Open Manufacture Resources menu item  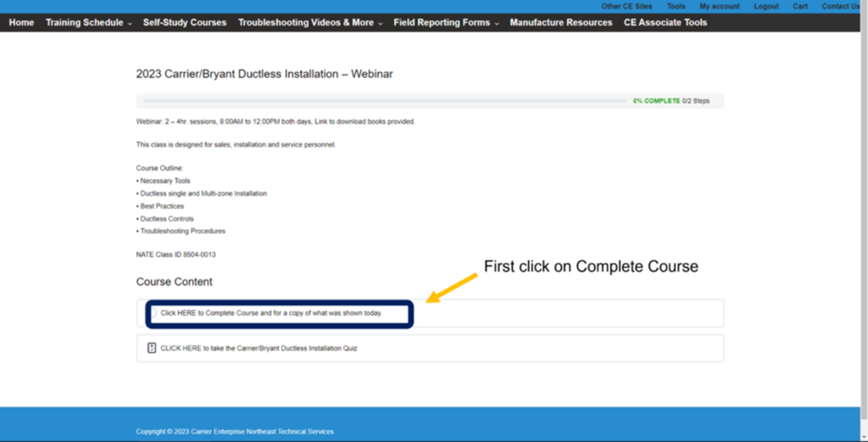point(561,23)
